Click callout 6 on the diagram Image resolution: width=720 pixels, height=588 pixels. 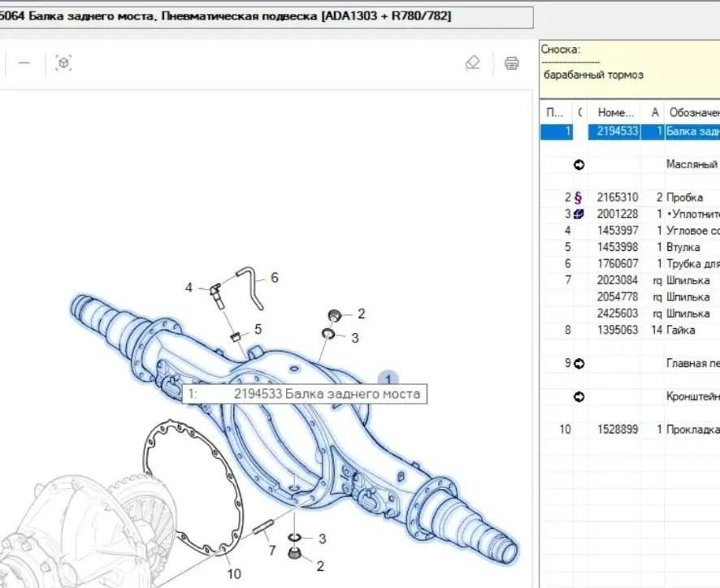(x=274, y=278)
